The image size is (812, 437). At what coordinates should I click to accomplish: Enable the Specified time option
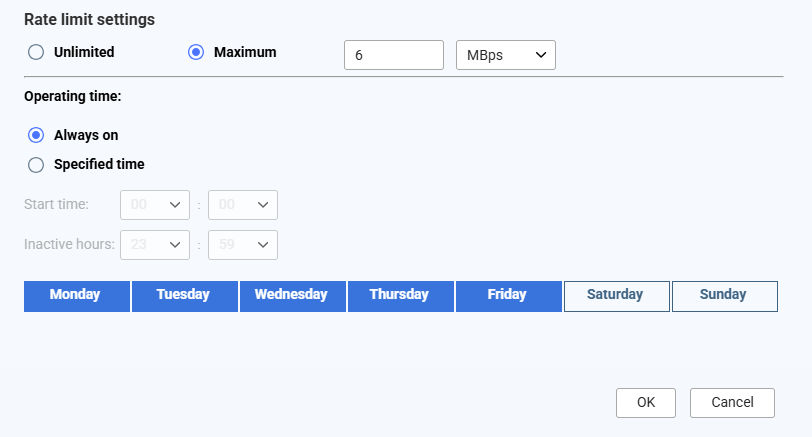[36, 165]
